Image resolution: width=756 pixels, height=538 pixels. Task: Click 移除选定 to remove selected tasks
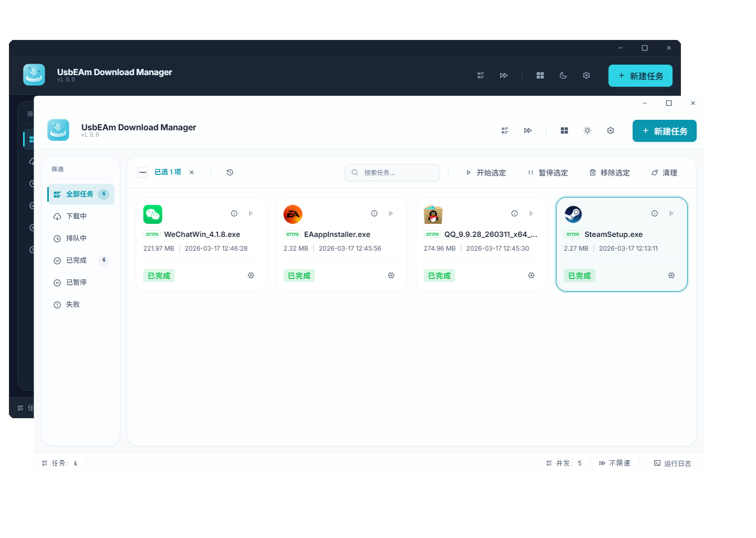tap(610, 173)
